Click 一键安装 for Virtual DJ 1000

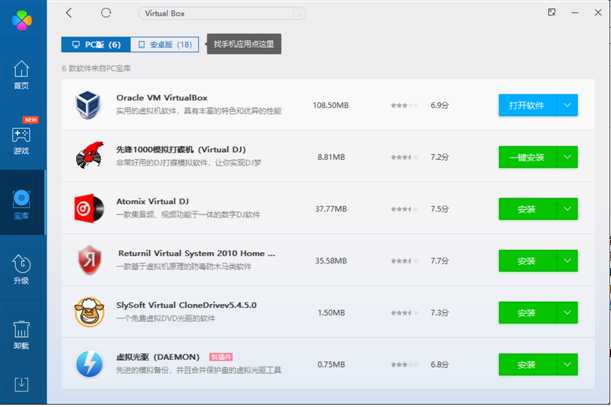click(528, 157)
